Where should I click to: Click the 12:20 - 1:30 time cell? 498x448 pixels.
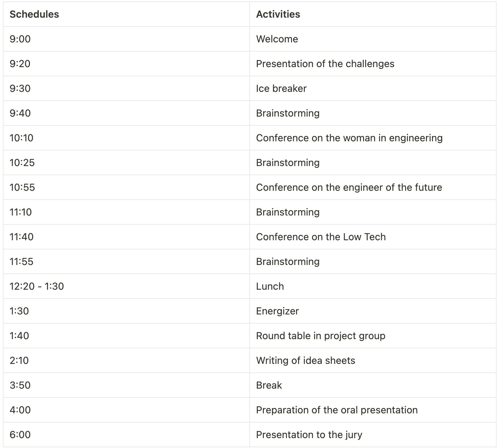(126, 286)
